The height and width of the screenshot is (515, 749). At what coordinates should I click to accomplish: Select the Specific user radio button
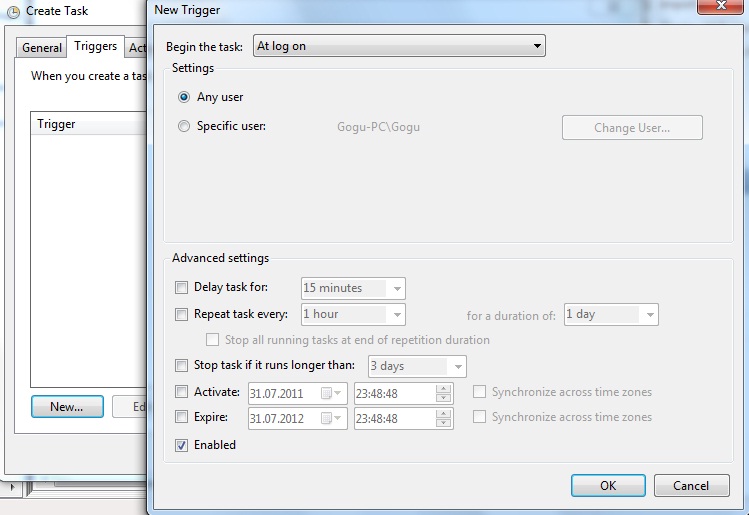tap(184, 127)
